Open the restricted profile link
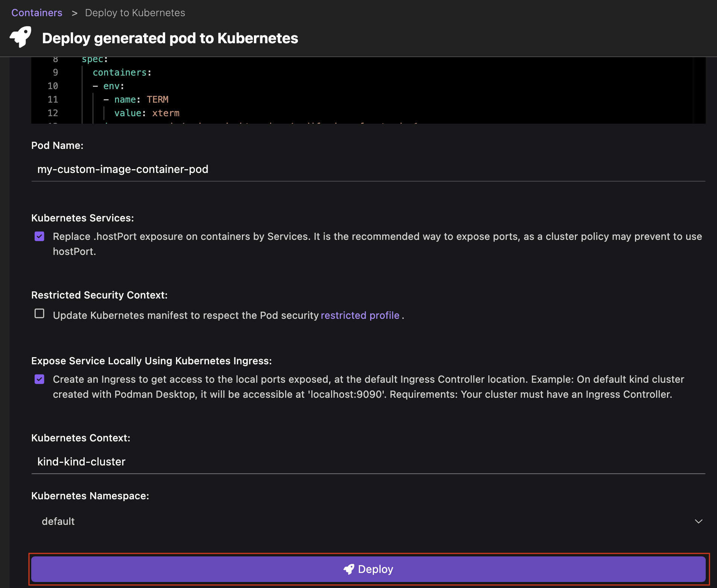This screenshot has width=717, height=588. (x=360, y=315)
